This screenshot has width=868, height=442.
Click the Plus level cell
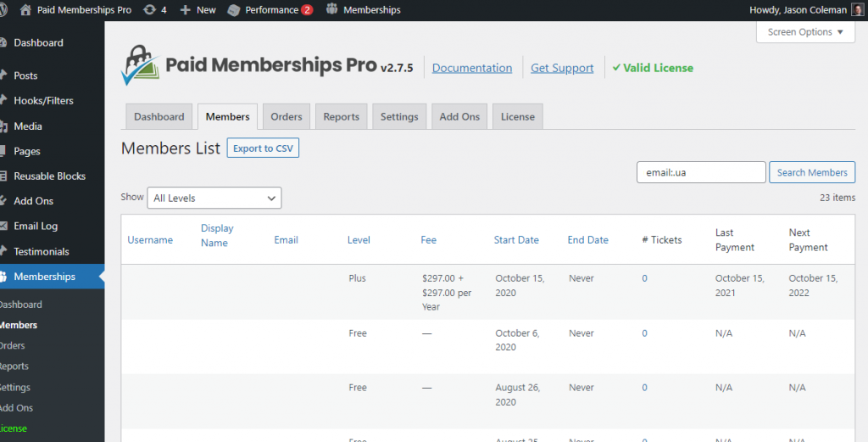pos(357,278)
